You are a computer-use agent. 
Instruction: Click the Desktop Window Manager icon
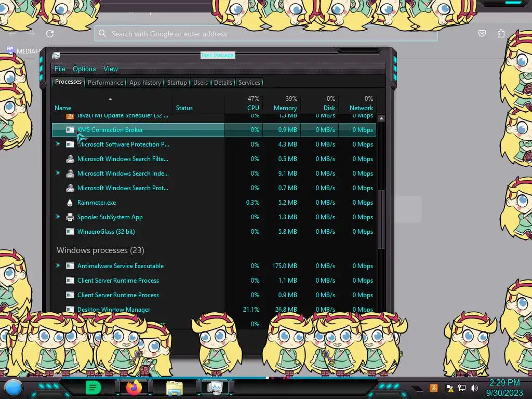(x=70, y=309)
